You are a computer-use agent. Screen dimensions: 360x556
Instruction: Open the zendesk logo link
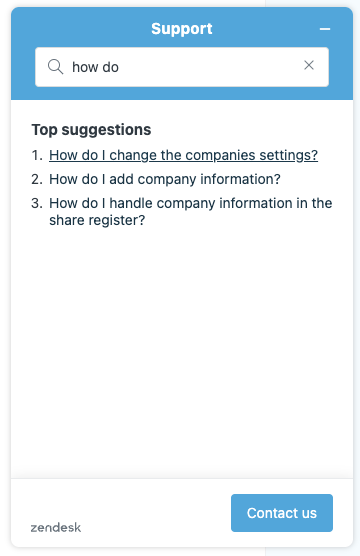tap(56, 528)
